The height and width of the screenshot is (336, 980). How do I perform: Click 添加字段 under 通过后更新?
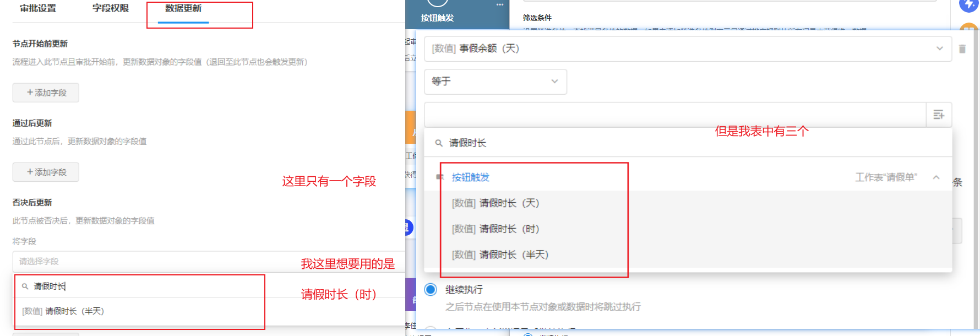tap(46, 172)
